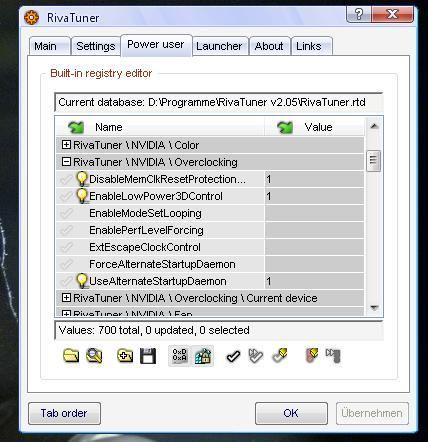Click value 1 of DisableMemClkResetProtection
The width and height of the screenshot is (428, 442).
tap(269, 179)
